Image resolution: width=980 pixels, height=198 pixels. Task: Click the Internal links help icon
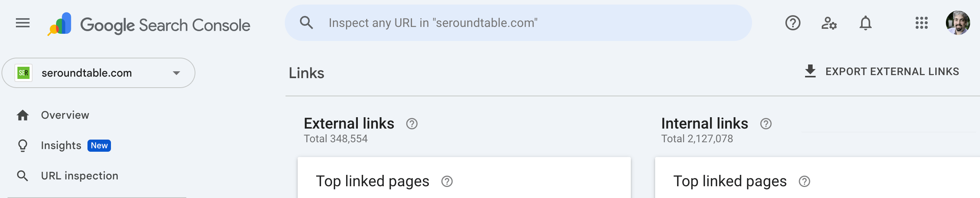(x=765, y=124)
